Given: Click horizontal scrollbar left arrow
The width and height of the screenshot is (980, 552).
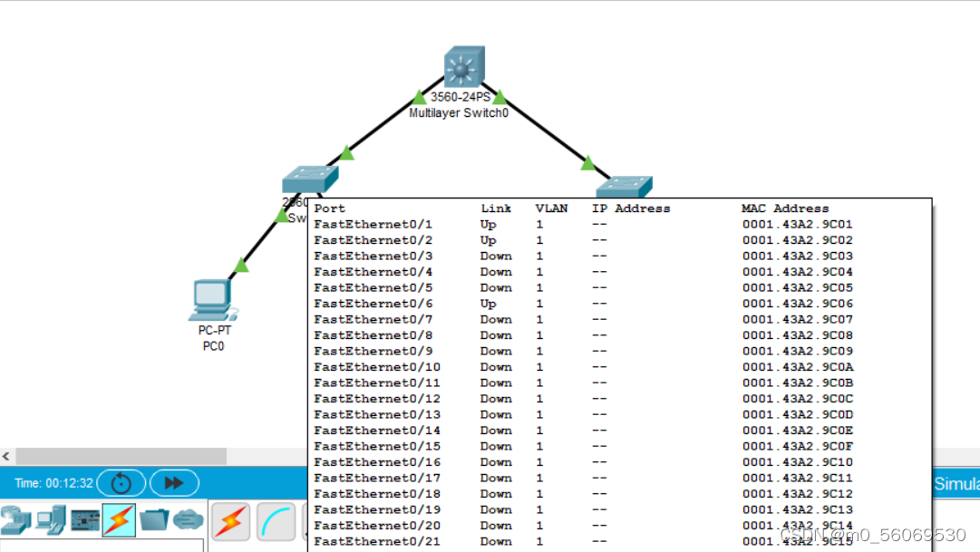Looking at the screenshot, I should [x=6, y=456].
